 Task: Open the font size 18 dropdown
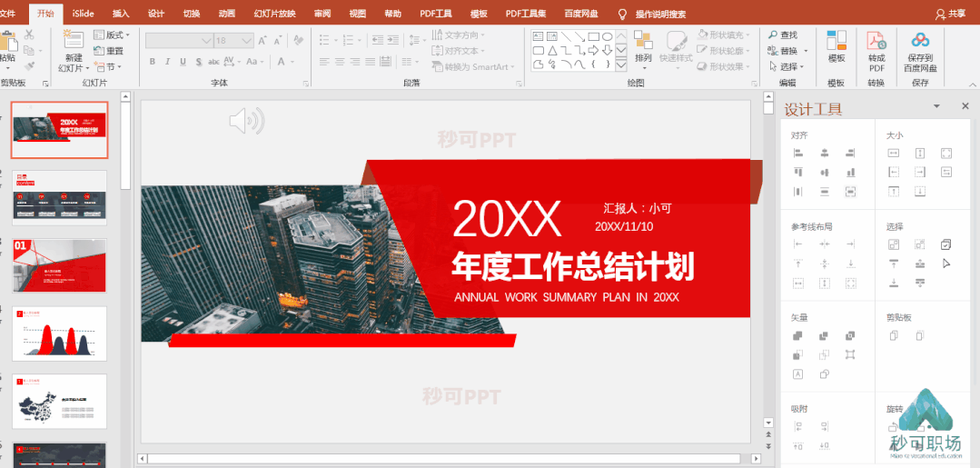[x=248, y=41]
